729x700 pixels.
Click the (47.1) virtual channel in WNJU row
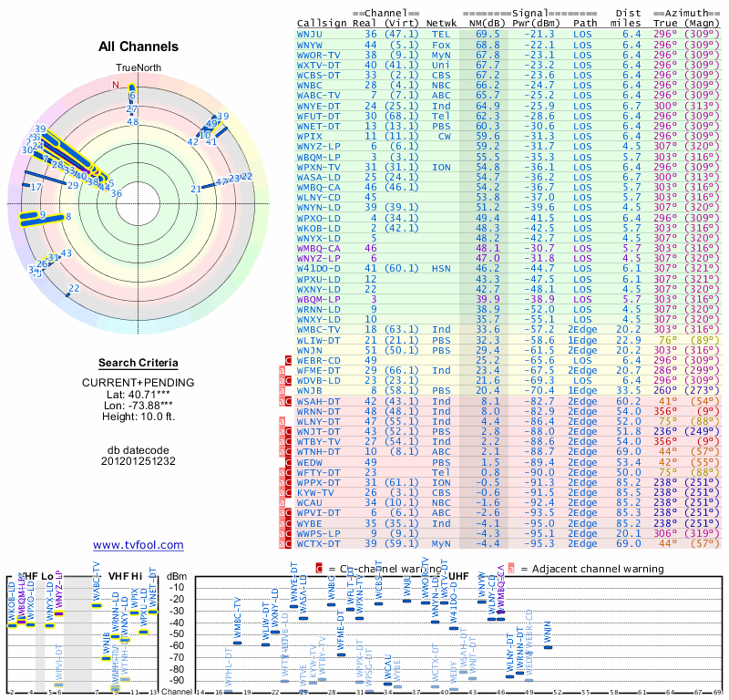[402, 34]
